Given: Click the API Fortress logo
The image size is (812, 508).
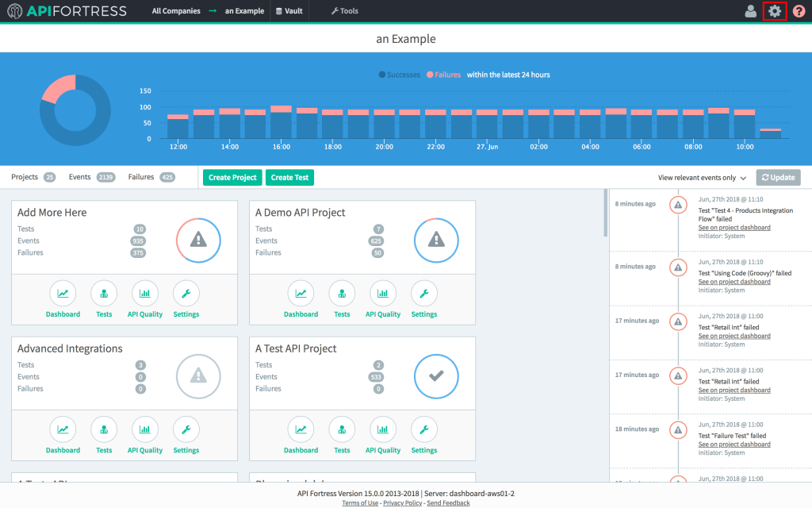Looking at the screenshot, I should coord(67,11).
